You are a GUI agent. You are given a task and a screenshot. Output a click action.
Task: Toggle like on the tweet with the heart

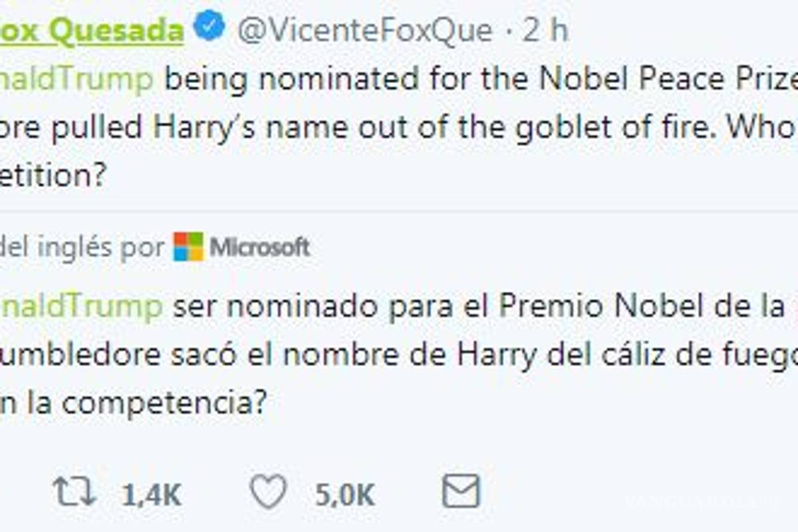(x=270, y=491)
